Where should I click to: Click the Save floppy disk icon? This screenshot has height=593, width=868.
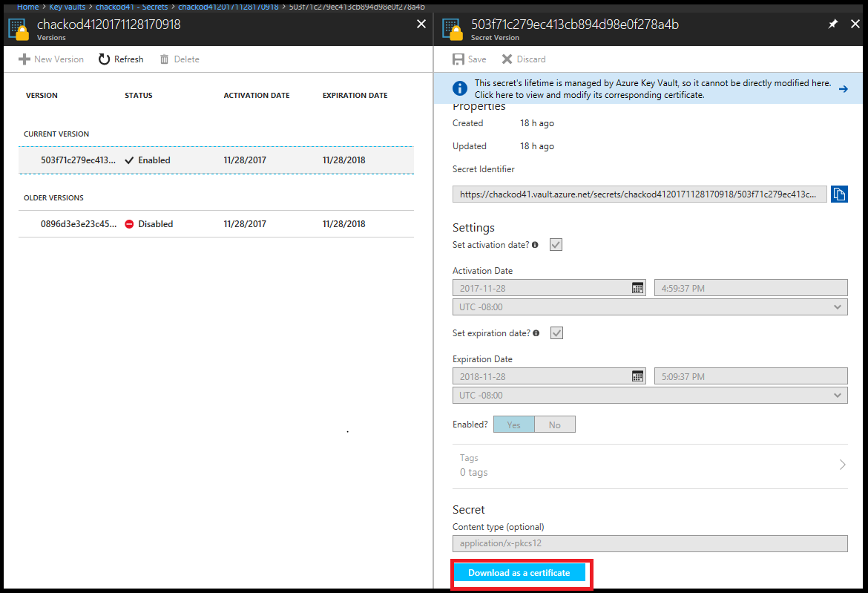pos(458,59)
